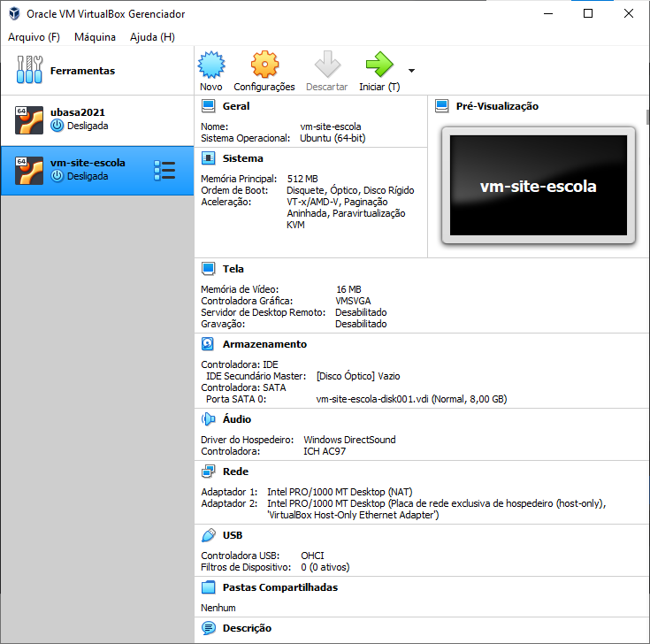Click the vm-site-escola preview thumbnail
The width and height of the screenshot is (650, 644).
pos(538,186)
